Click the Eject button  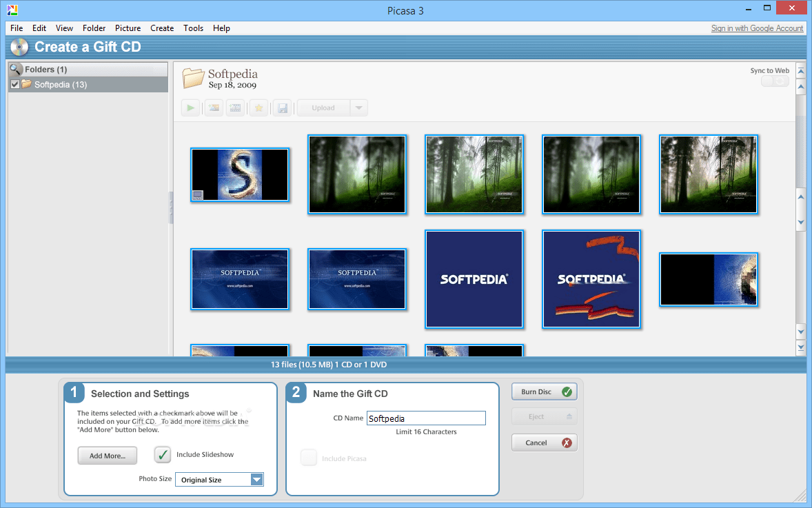tap(545, 416)
